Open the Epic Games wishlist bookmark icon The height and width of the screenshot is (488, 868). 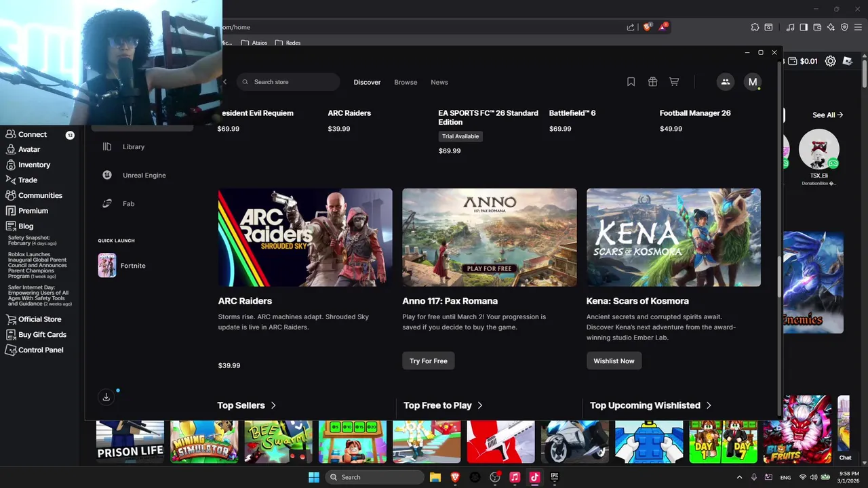click(x=631, y=82)
